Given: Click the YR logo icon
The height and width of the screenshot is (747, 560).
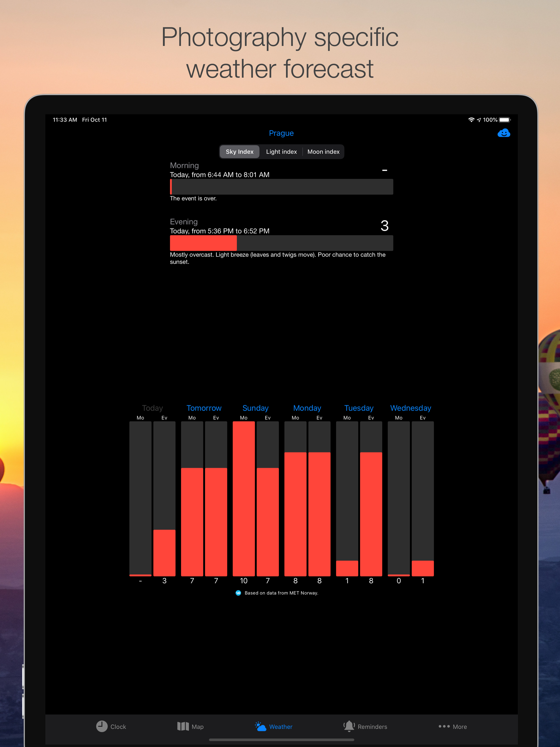Looking at the screenshot, I should pyautogui.click(x=238, y=593).
